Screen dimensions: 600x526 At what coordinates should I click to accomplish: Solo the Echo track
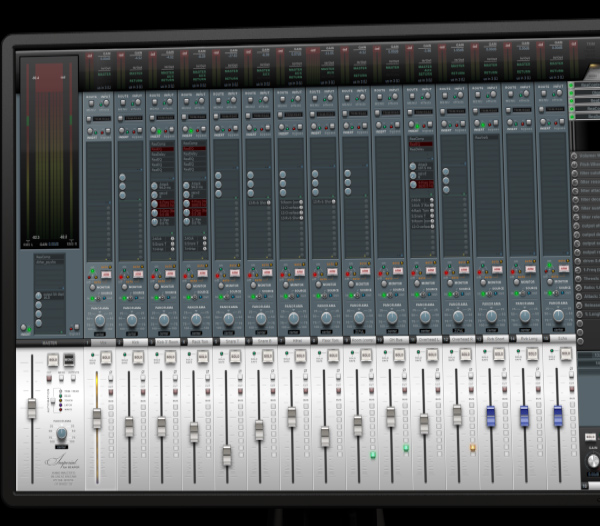coord(566,353)
